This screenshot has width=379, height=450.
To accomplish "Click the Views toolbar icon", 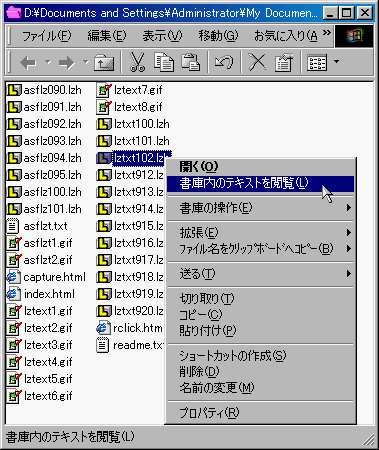I will [317, 62].
